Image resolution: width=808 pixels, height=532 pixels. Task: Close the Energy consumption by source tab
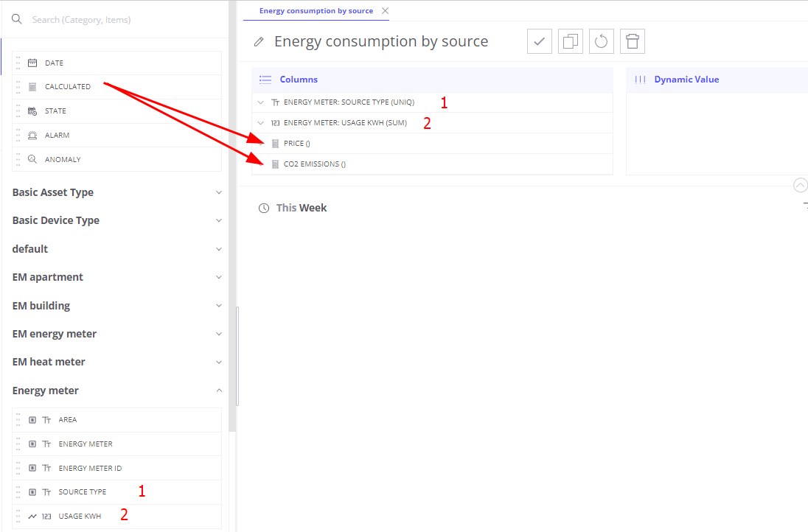385,11
